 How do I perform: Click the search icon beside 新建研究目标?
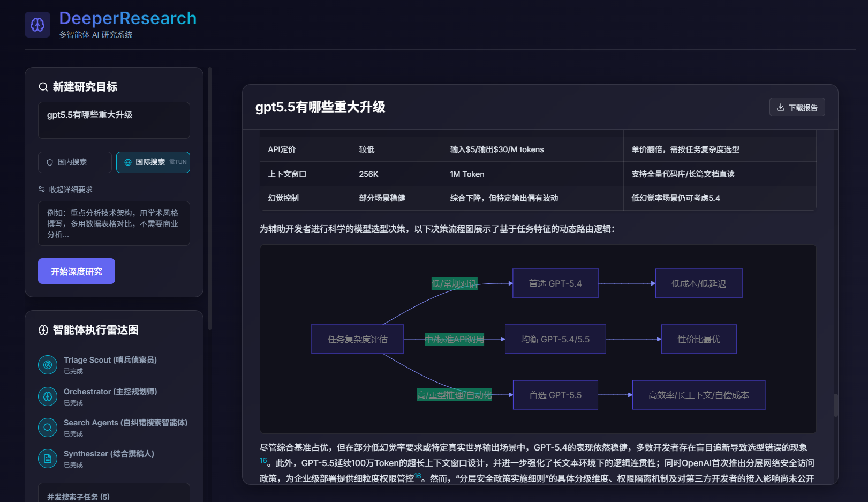pyautogui.click(x=43, y=87)
